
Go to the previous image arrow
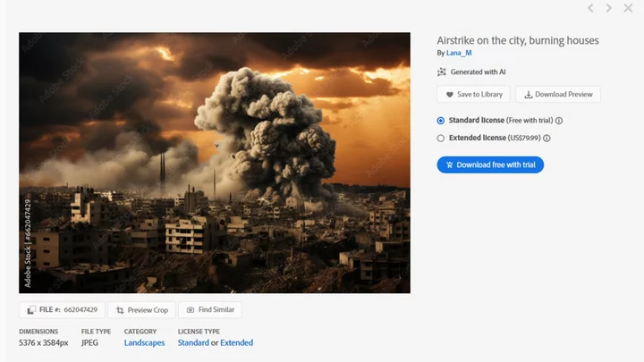tap(590, 8)
